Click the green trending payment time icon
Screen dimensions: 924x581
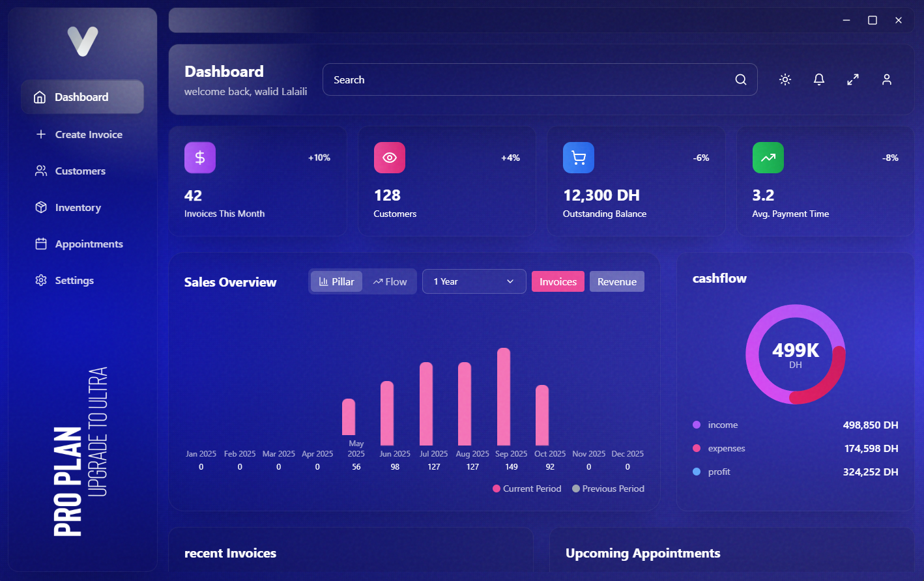(768, 158)
